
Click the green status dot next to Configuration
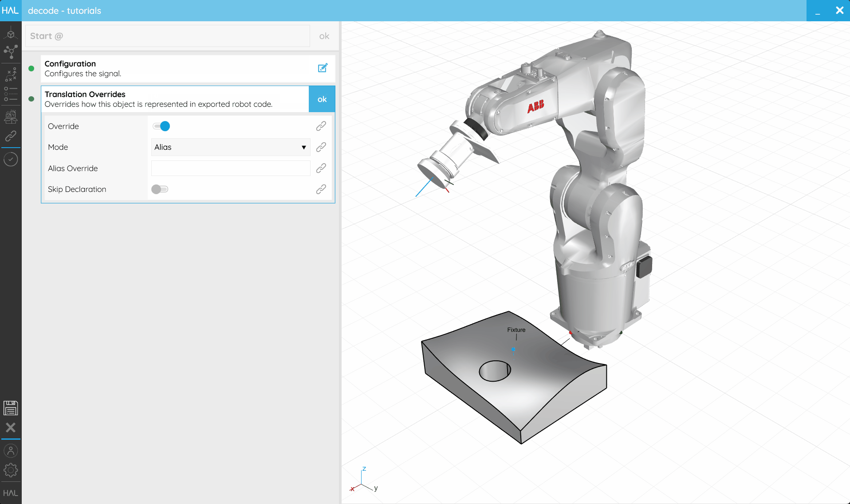point(31,68)
